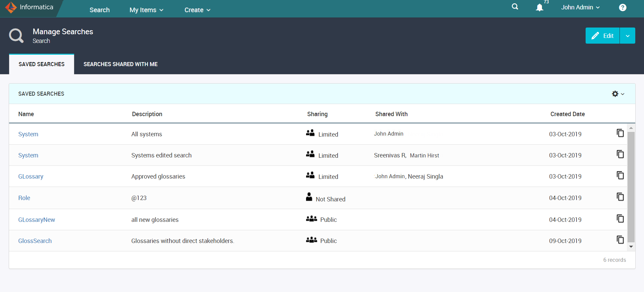
Task: Open the GLossaryNew saved search
Action: 37,220
